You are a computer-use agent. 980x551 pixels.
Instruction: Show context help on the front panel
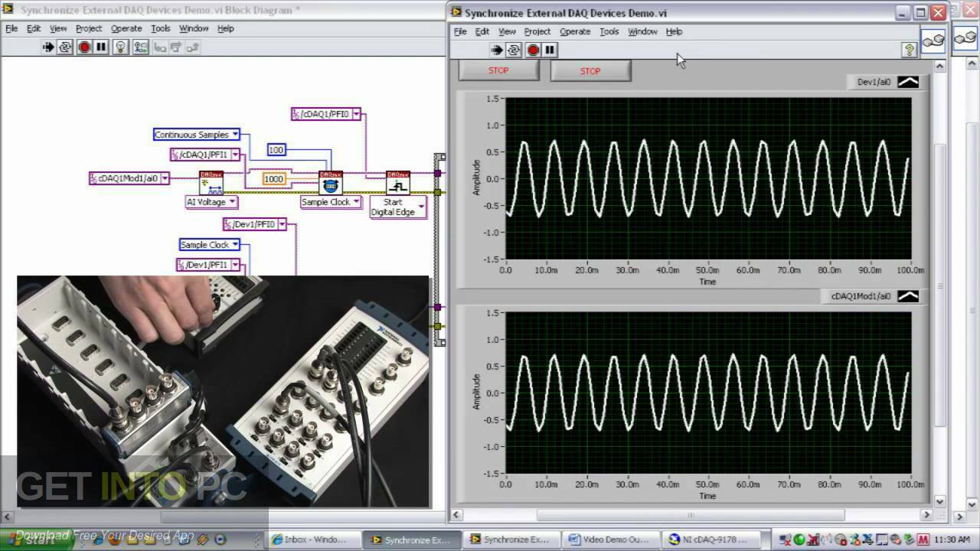click(x=909, y=50)
